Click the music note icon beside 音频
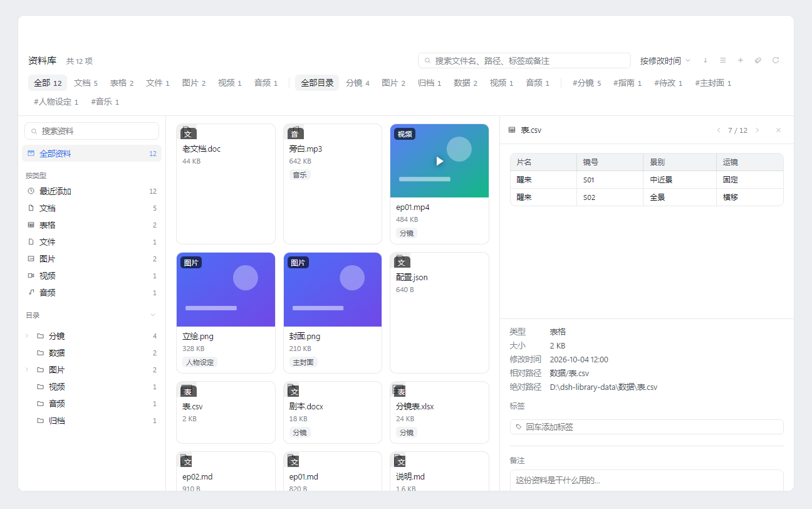Image resolution: width=812 pixels, height=509 pixels. point(31,293)
